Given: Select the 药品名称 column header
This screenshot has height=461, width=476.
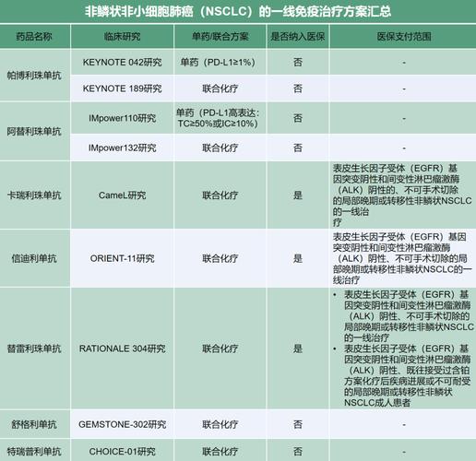Looking at the screenshot, I should (x=34, y=37).
